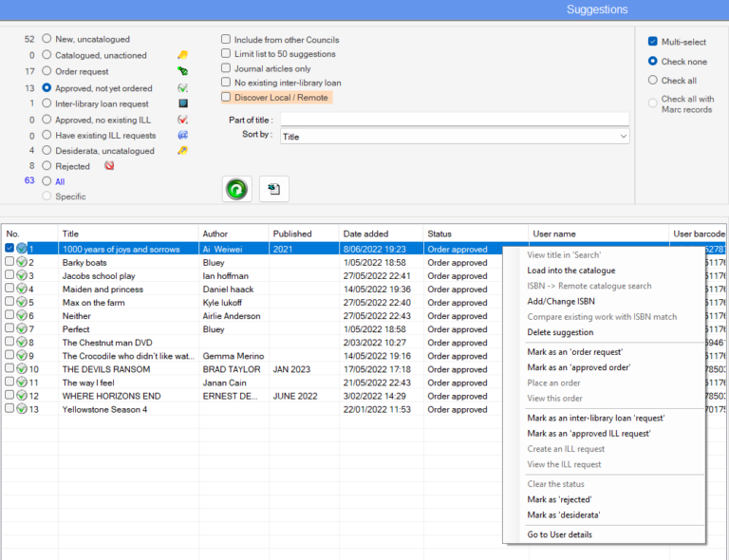Sort by the Author column header
The height and width of the screenshot is (560, 729).
234,233
